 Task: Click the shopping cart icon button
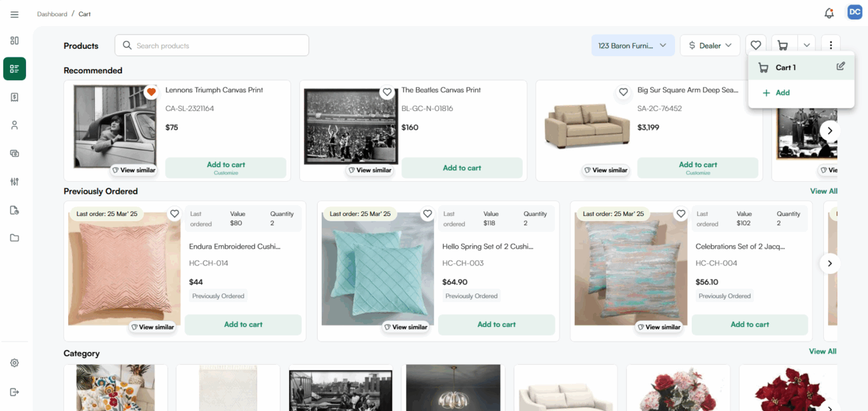(783, 45)
